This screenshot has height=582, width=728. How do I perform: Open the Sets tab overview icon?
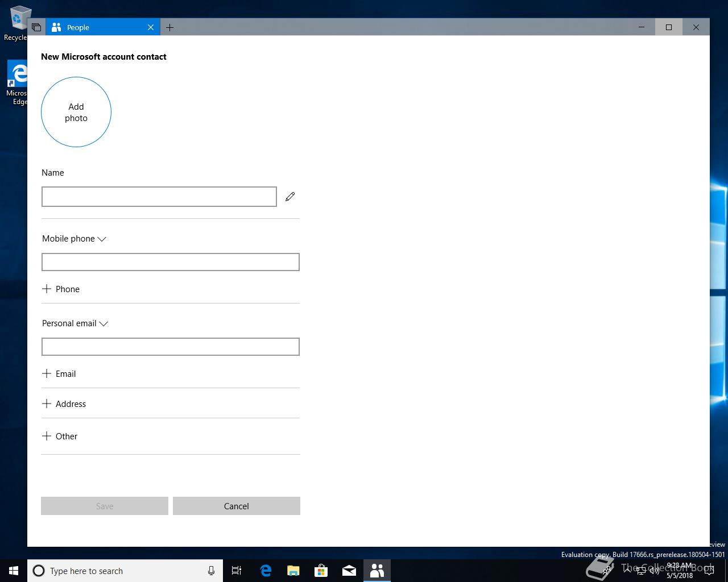tap(36, 27)
